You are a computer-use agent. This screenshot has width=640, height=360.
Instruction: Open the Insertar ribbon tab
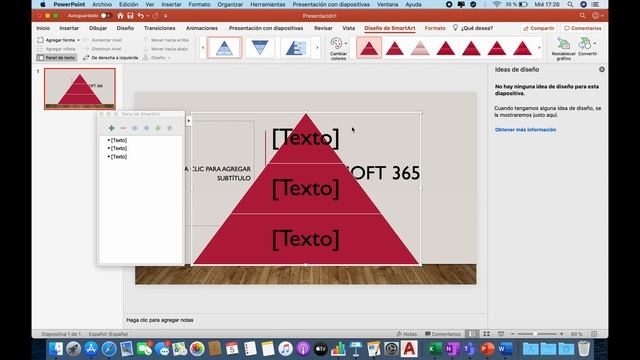pyautogui.click(x=69, y=28)
